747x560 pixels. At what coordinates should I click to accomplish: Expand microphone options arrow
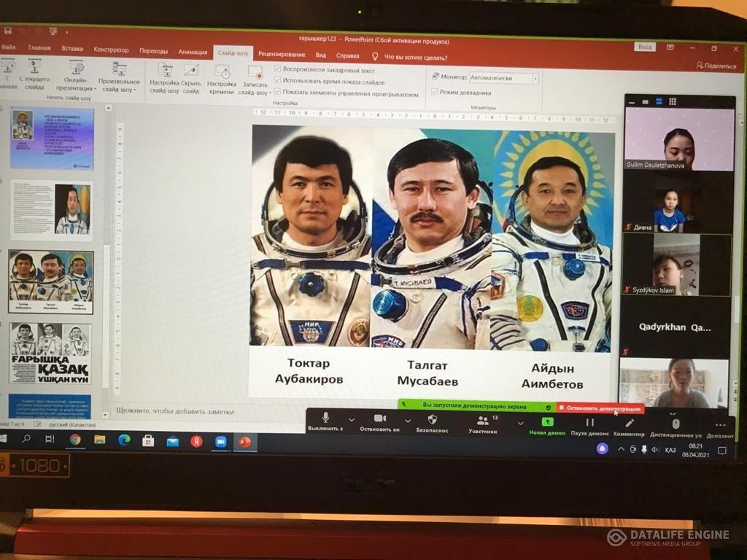[352, 420]
